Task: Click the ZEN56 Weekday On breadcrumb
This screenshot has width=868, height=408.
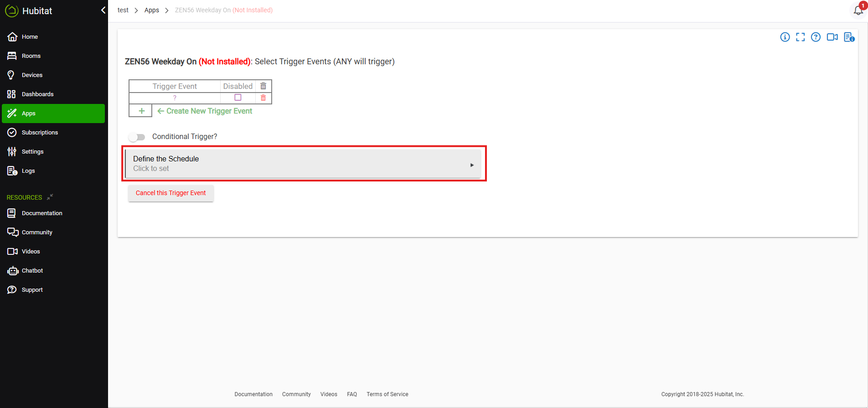Action: (x=224, y=10)
